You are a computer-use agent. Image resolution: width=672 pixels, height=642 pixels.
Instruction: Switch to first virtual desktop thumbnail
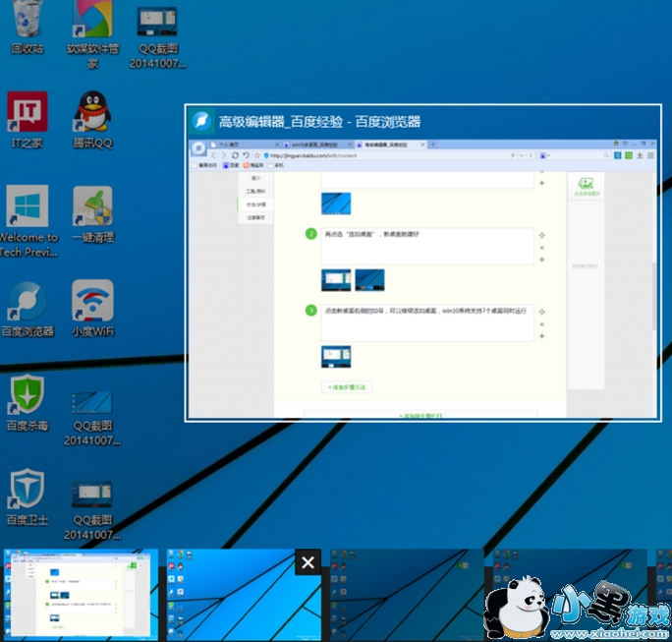point(80,595)
